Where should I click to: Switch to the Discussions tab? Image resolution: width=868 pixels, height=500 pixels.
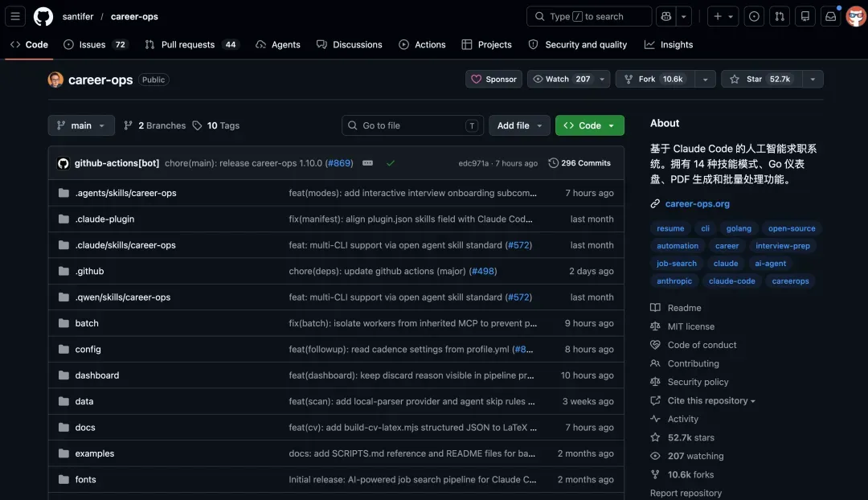click(350, 44)
